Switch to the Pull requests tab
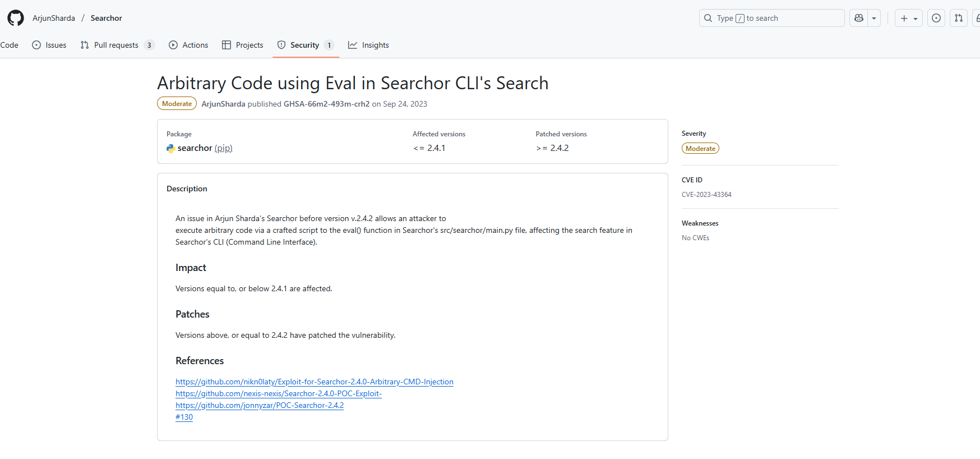 tap(117, 45)
